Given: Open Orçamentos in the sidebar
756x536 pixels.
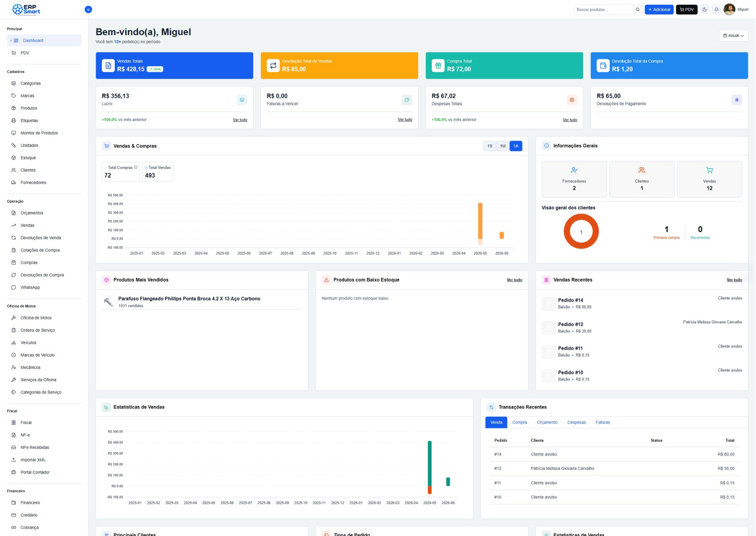Looking at the screenshot, I should pyautogui.click(x=44, y=213).
